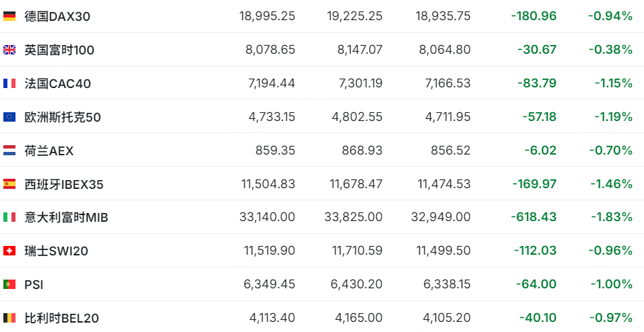Click the Belgian flag icon
Screen dimensions: 644x332
pyautogui.click(x=9, y=318)
